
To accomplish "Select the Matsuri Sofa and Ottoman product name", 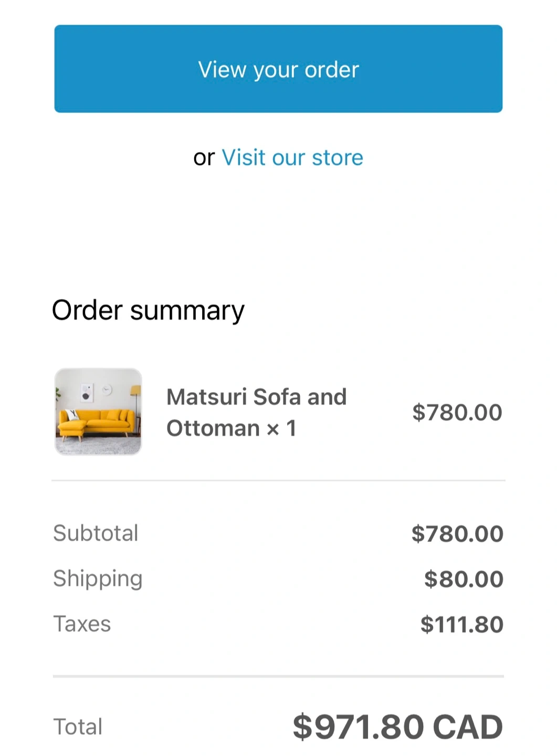I will pyautogui.click(x=256, y=412).
